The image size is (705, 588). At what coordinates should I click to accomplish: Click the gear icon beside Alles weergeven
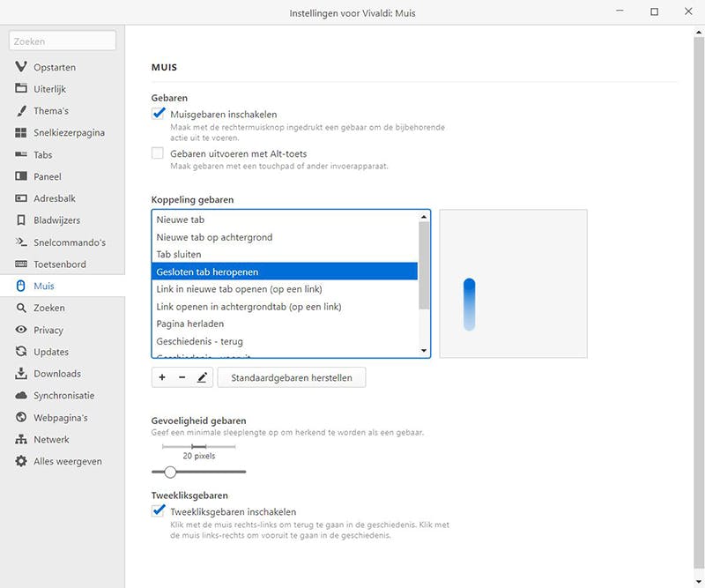[x=20, y=461]
